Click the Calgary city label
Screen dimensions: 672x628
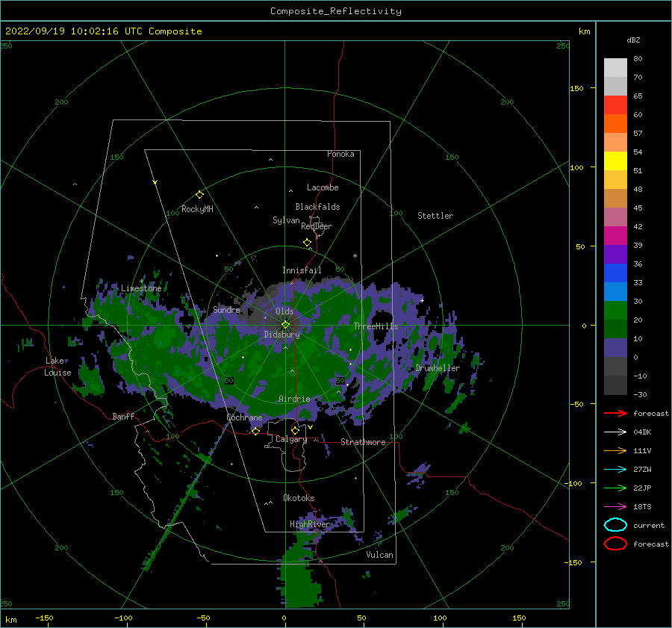click(x=291, y=439)
